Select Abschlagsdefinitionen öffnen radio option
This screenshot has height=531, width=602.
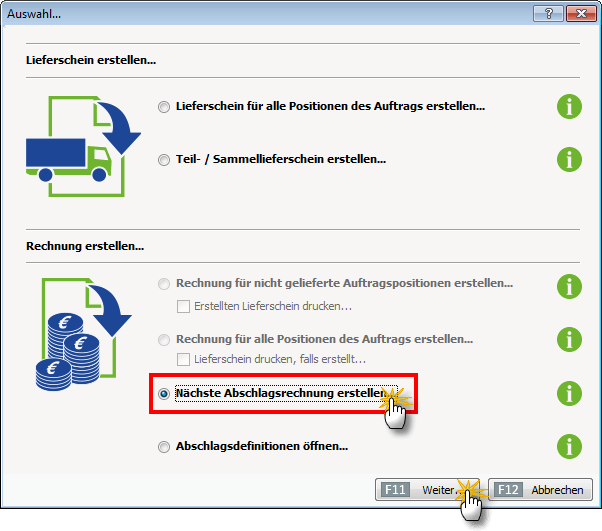click(164, 447)
